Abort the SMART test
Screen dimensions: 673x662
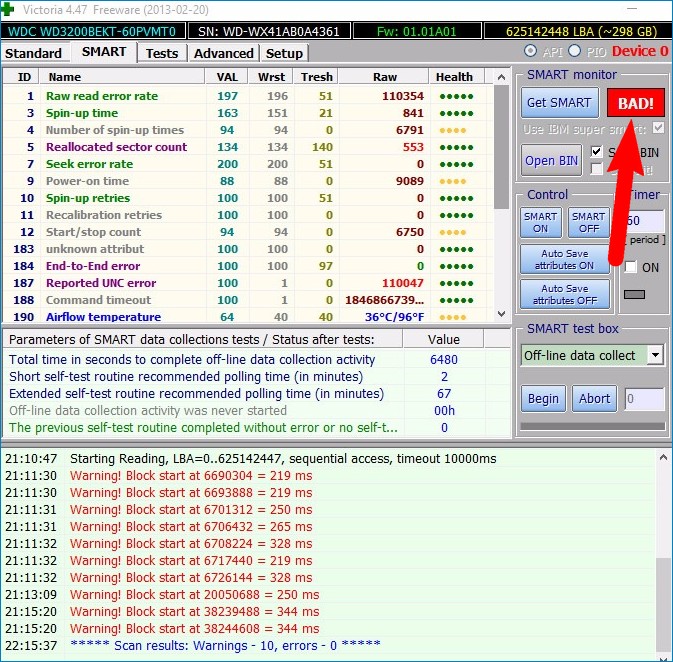click(x=594, y=398)
